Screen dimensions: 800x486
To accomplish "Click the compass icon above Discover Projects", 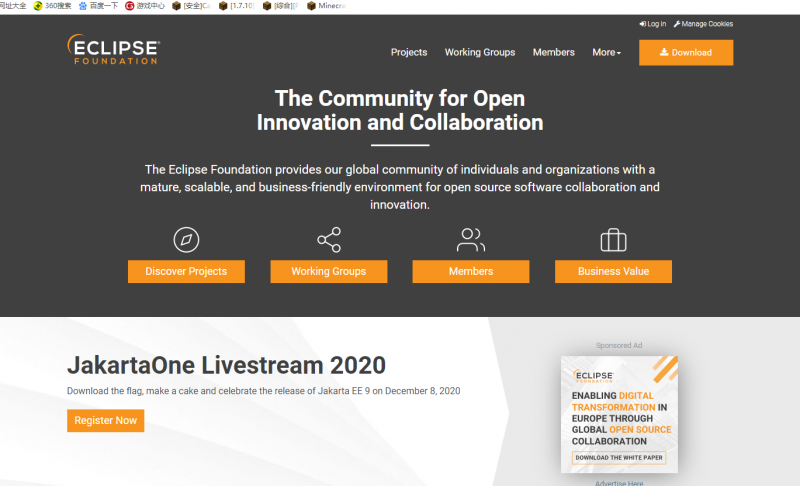I will (186, 240).
